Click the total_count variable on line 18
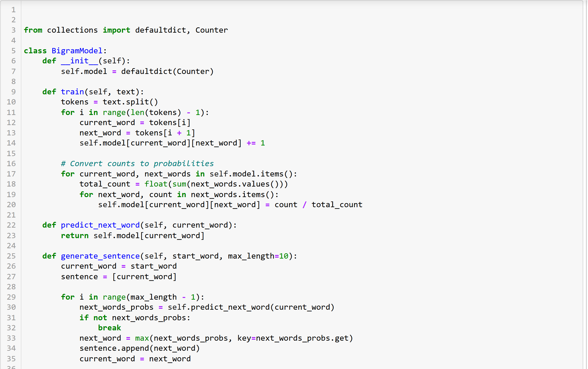The image size is (588, 369). (105, 184)
